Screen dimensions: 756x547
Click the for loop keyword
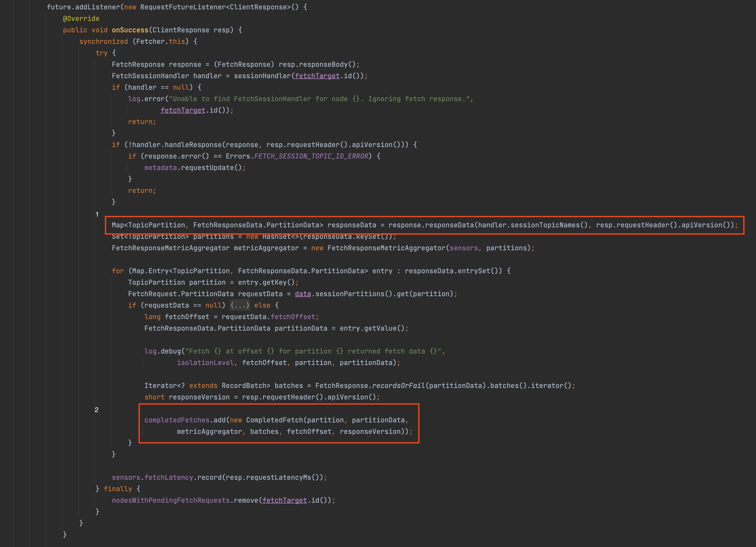(x=118, y=271)
